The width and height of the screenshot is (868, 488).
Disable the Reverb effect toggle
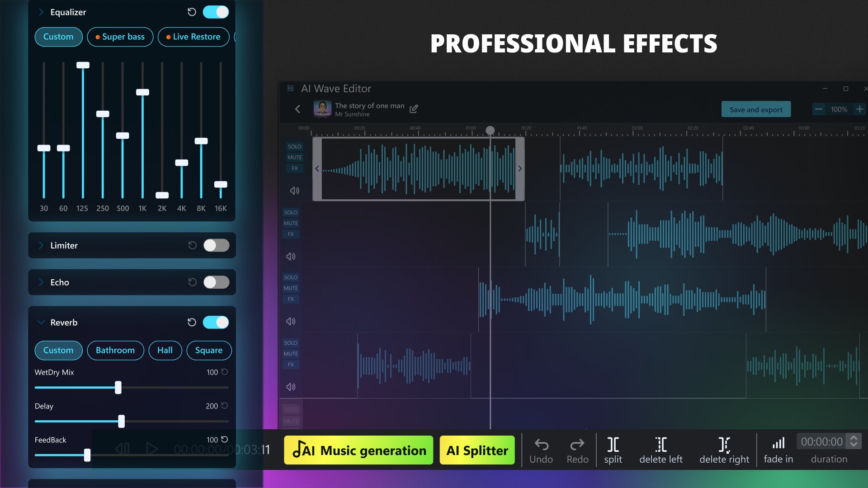click(x=216, y=322)
